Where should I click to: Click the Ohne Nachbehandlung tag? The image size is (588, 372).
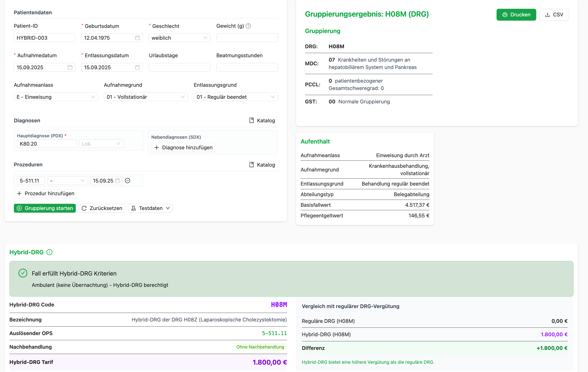coord(260,347)
